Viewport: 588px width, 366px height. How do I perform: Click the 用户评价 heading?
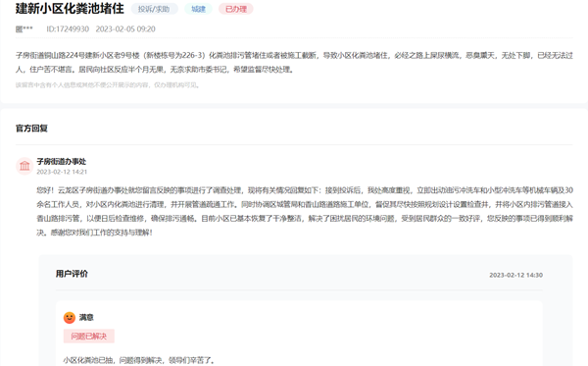[x=72, y=274]
